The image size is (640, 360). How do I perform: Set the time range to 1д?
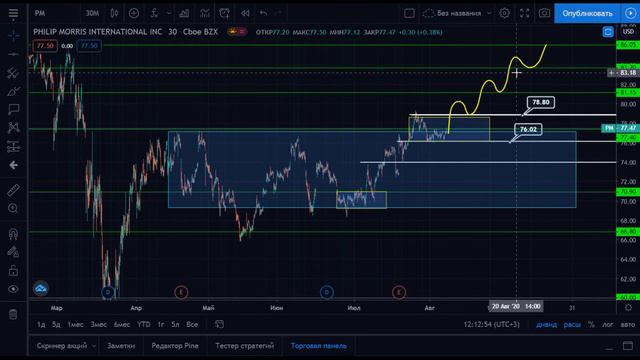[x=41, y=324]
